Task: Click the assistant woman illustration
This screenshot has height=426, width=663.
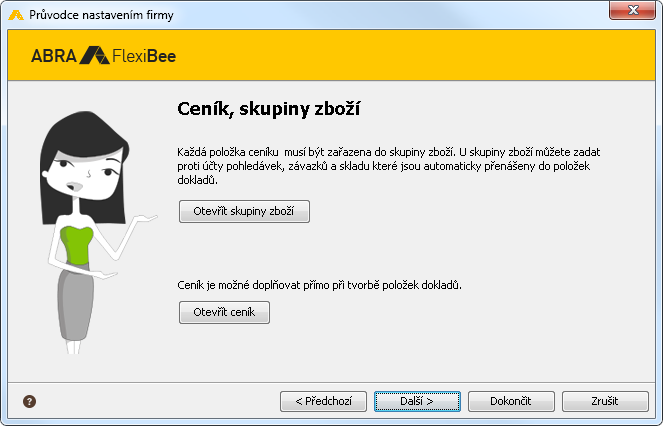Action: point(97,233)
